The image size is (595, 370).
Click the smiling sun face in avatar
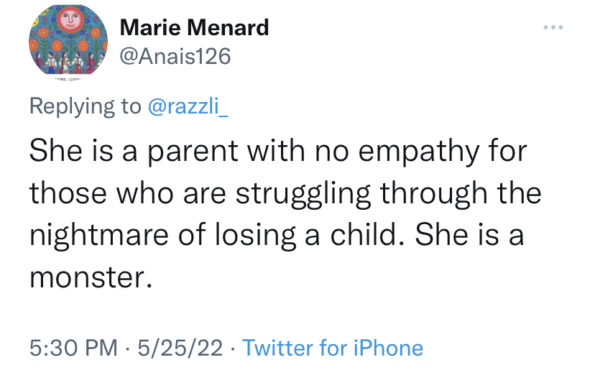pos(71,19)
